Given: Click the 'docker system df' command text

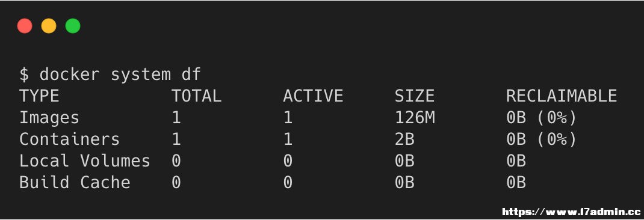Looking at the screenshot, I should click(x=120, y=75).
